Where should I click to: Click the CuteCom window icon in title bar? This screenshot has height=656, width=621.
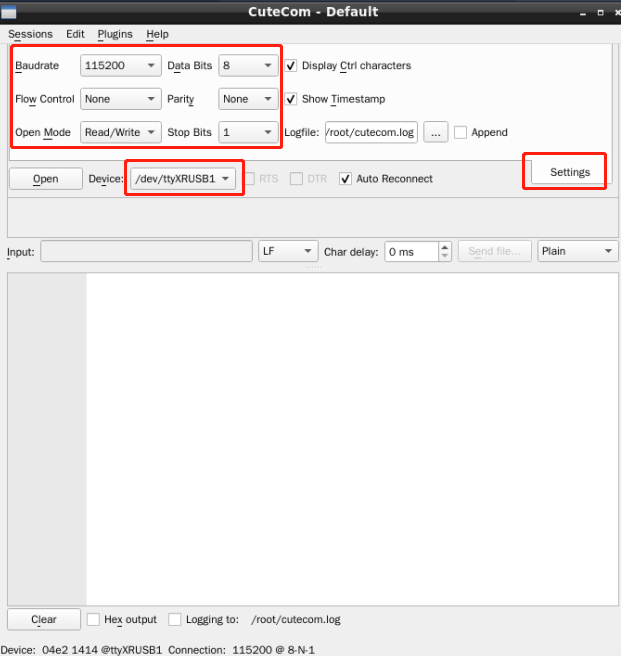click(x=9, y=12)
